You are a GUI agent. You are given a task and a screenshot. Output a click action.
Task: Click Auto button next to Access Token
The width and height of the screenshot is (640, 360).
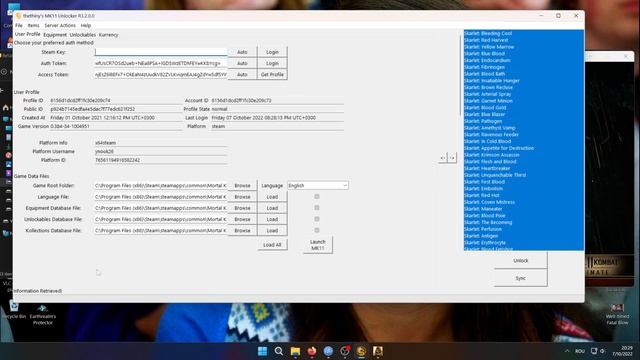pyautogui.click(x=242, y=75)
